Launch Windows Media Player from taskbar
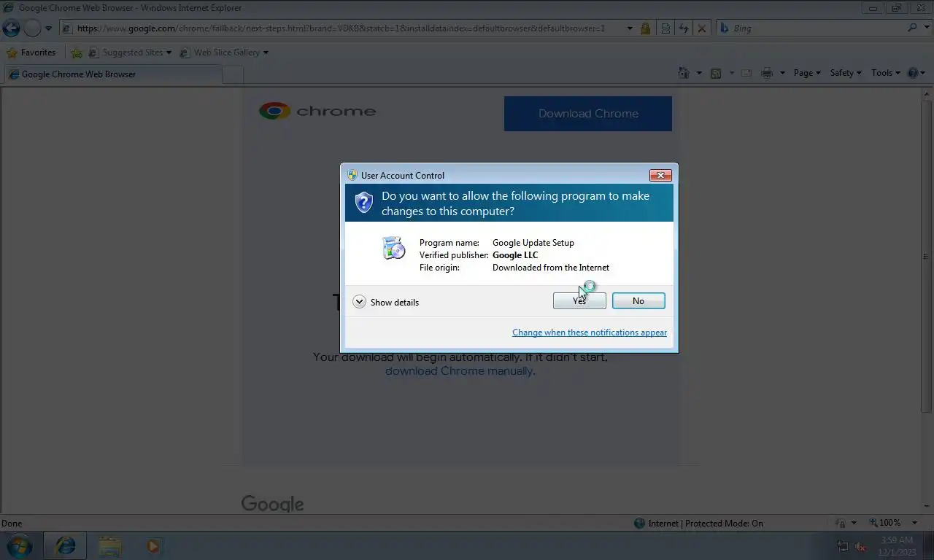 pyautogui.click(x=153, y=545)
